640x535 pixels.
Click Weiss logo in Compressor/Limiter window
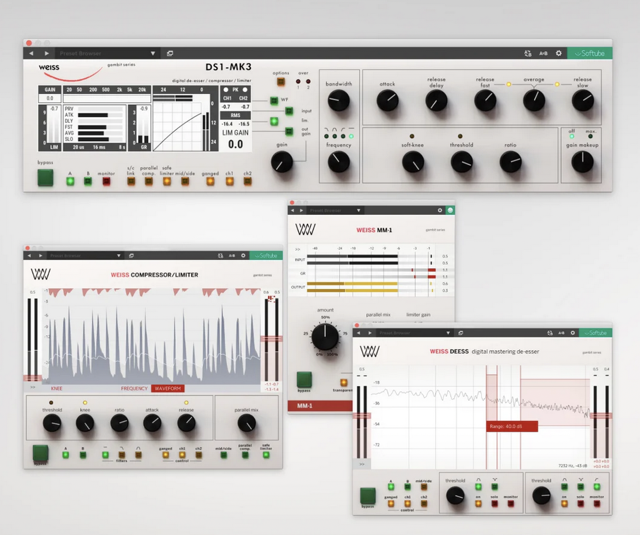(40, 274)
